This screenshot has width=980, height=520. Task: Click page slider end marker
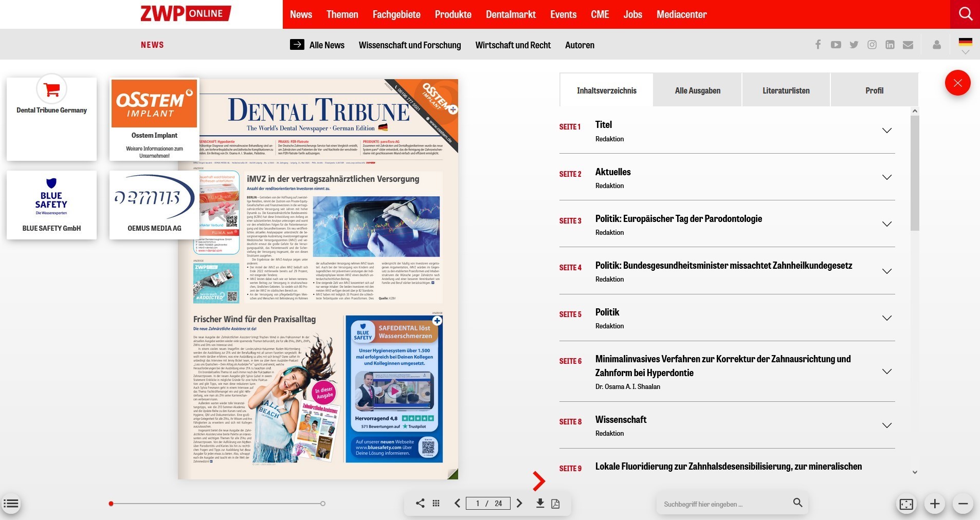pos(323,504)
